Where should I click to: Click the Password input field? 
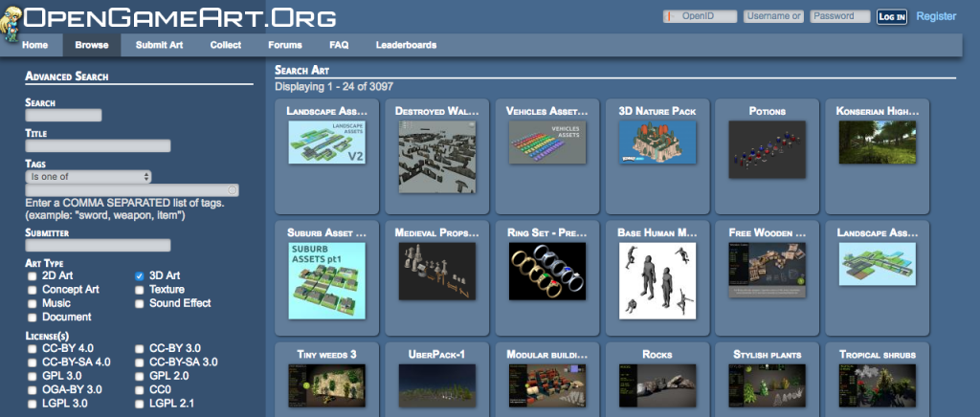839,16
